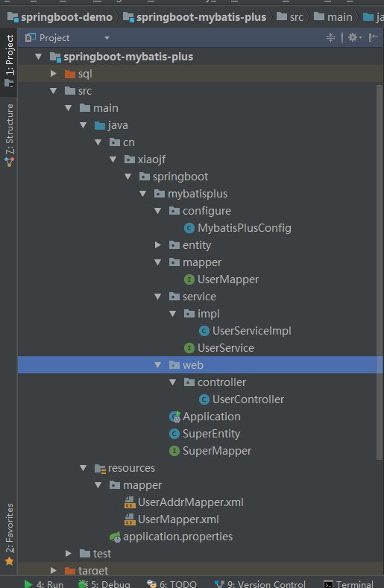Viewport: 384px width, 588px height.
Task: Select the mapper package under mybatisplus
Action: [x=202, y=262]
